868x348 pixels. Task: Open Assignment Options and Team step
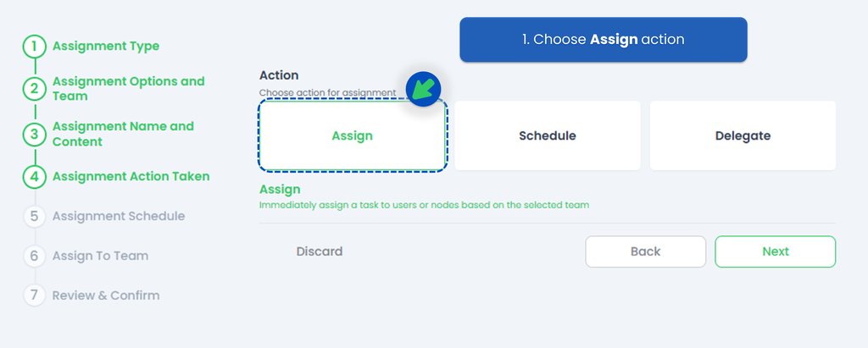pyautogui.click(x=129, y=89)
